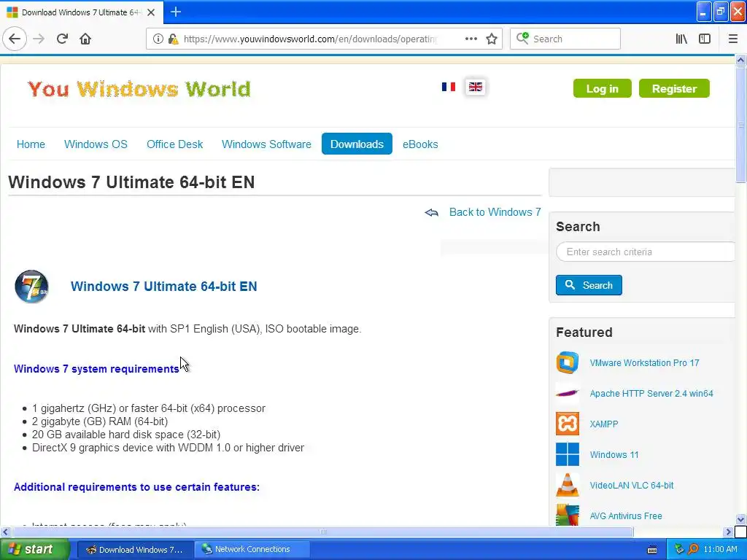The width and height of the screenshot is (747, 560).
Task: Switch to Network Connections taskbar window
Action: (252, 549)
